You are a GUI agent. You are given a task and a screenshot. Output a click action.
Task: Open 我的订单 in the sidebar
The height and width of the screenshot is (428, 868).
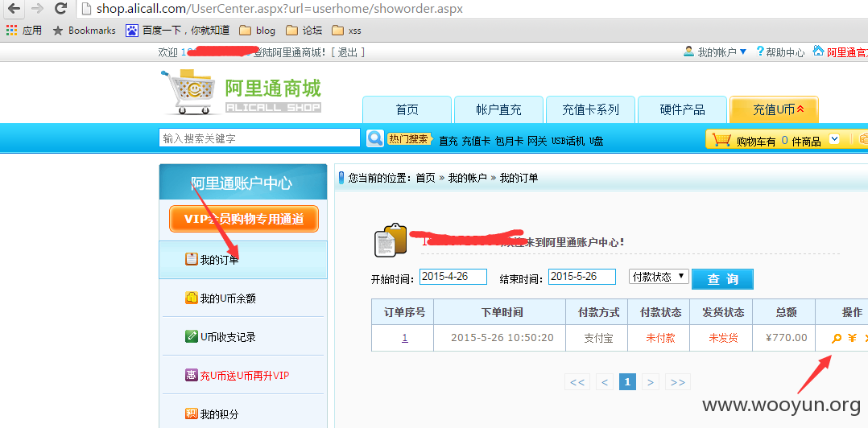(243, 259)
